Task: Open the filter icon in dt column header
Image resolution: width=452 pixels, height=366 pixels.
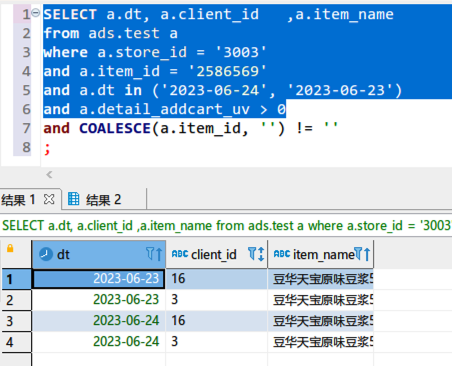Action: click(150, 254)
